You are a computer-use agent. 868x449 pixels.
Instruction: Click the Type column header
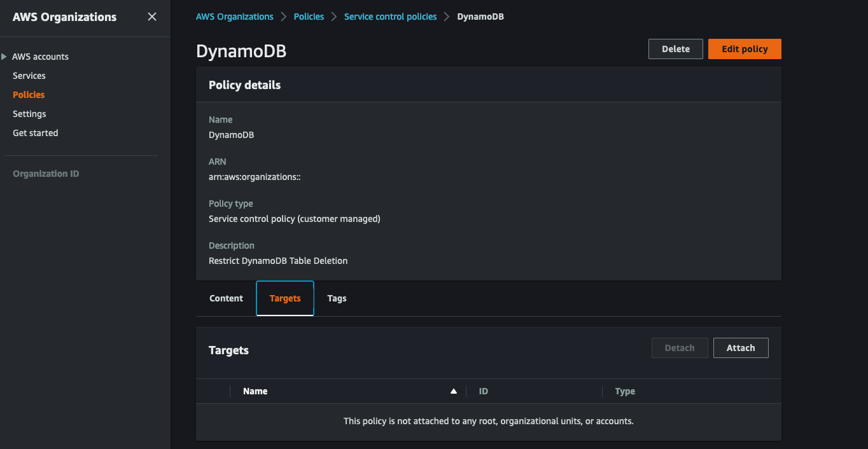(x=625, y=391)
